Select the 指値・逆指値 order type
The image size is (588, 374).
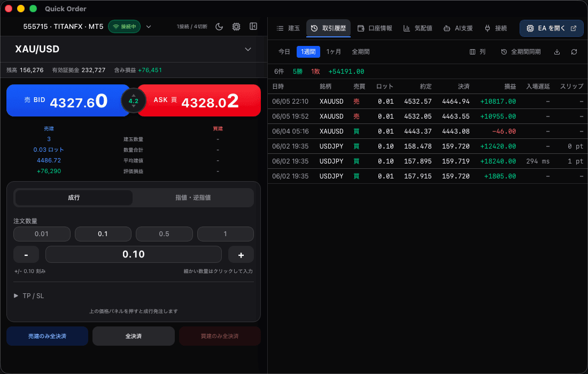tap(193, 198)
